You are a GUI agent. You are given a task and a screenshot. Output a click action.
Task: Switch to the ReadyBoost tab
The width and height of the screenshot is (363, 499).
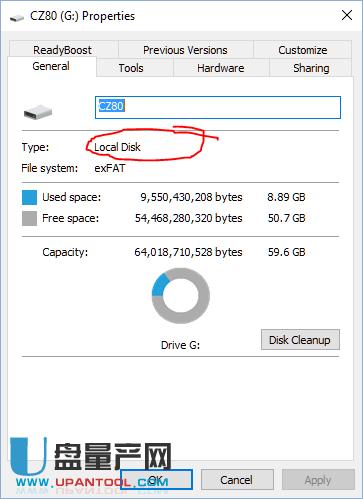point(62,50)
